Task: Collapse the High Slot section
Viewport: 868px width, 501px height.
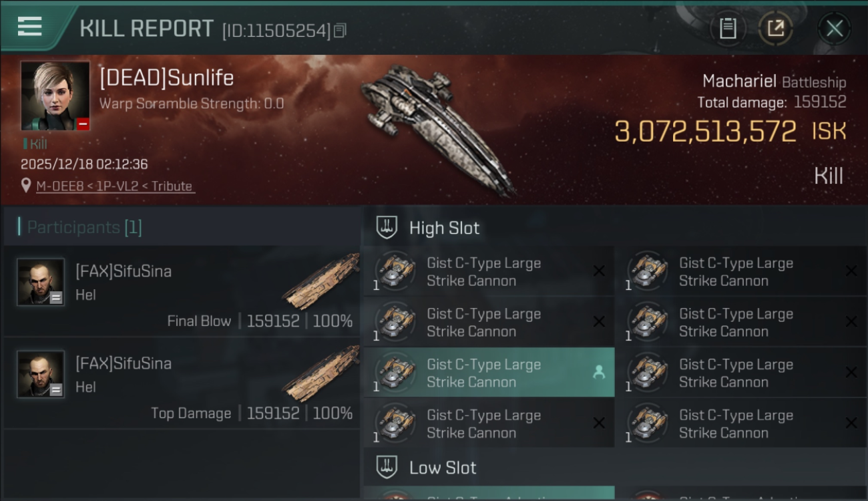Action: click(444, 228)
